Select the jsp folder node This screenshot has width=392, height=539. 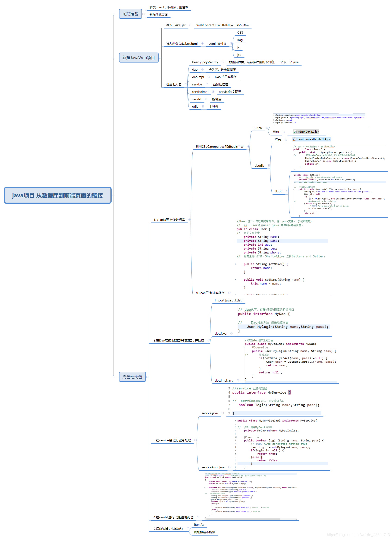239,55
